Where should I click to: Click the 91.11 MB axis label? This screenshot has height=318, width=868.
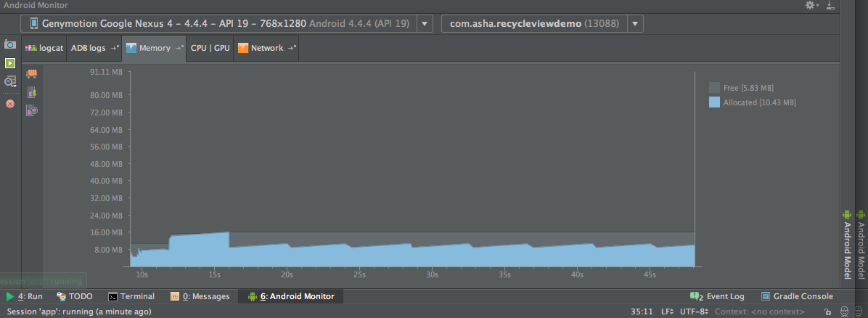(x=106, y=72)
